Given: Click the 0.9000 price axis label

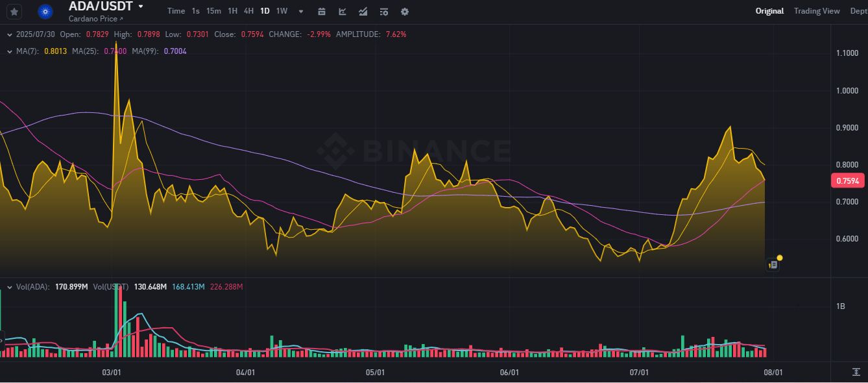Looking at the screenshot, I should pyautogui.click(x=847, y=128).
